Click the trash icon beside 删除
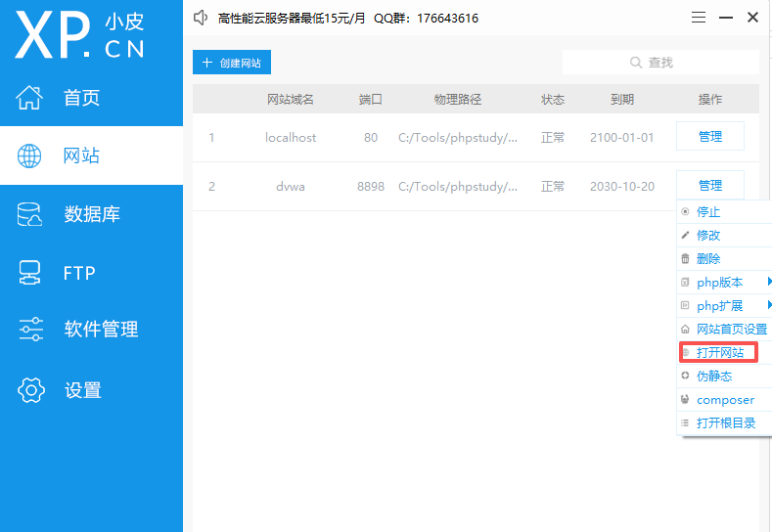The width and height of the screenshot is (772, 532). (685, 258)
